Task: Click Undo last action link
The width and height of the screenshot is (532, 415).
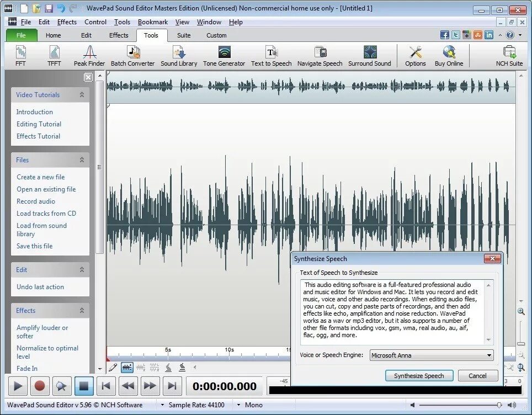Action: coord(40,287)
